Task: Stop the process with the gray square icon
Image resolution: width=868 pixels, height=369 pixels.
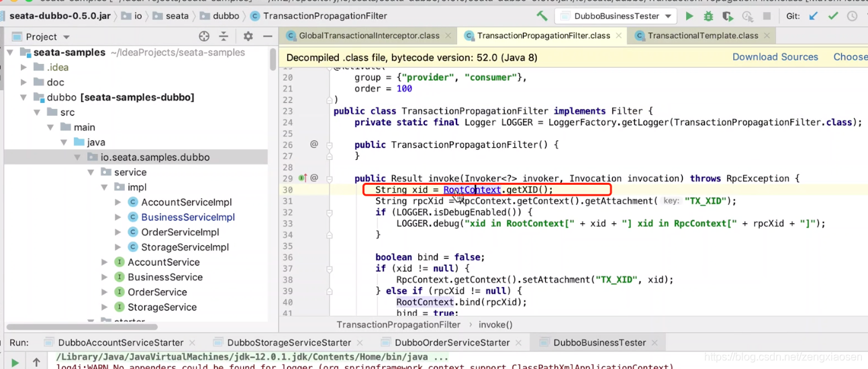Action: (767, 15)
